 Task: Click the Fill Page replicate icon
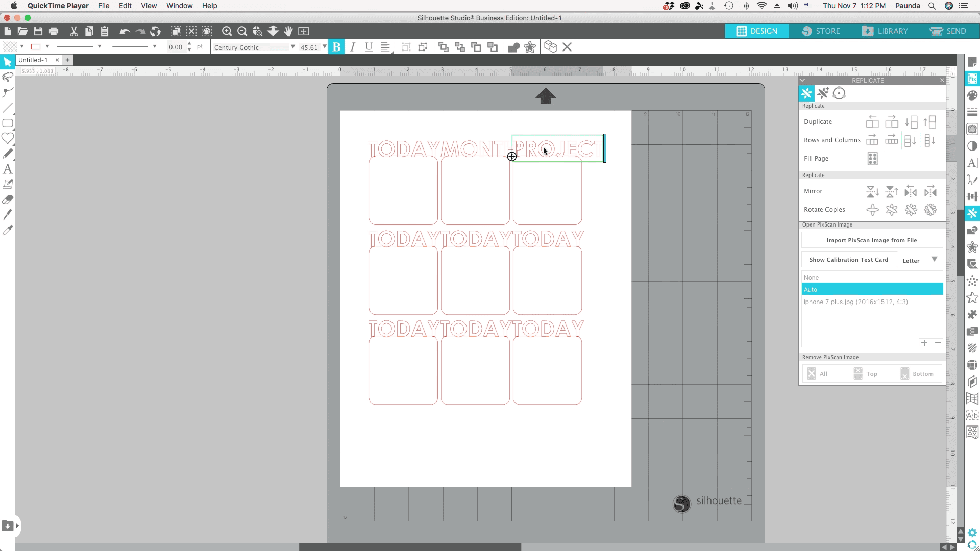coord(872,158)
